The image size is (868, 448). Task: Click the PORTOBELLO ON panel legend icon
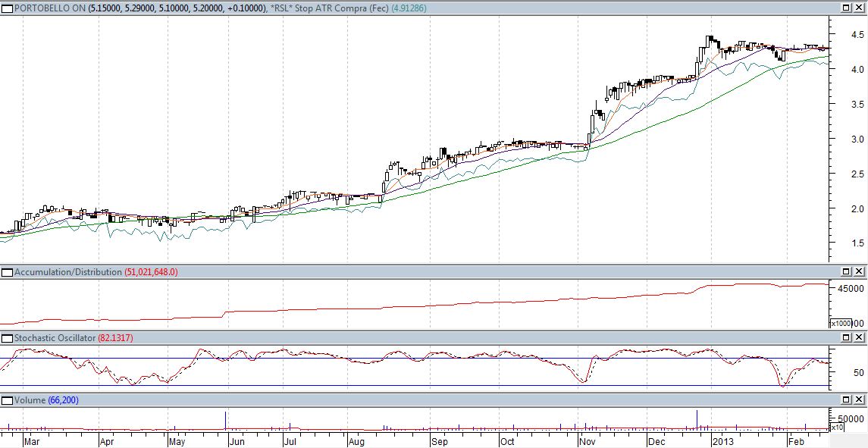pos(8,8)
